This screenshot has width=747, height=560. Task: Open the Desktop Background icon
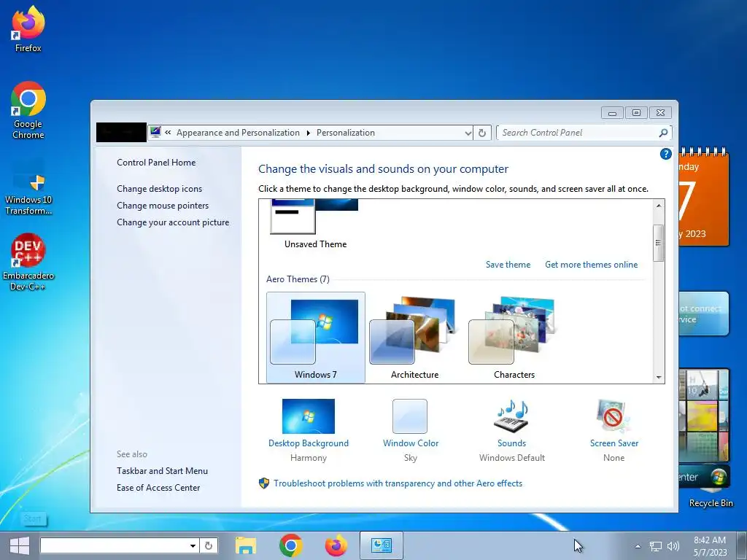coord(309,416)
